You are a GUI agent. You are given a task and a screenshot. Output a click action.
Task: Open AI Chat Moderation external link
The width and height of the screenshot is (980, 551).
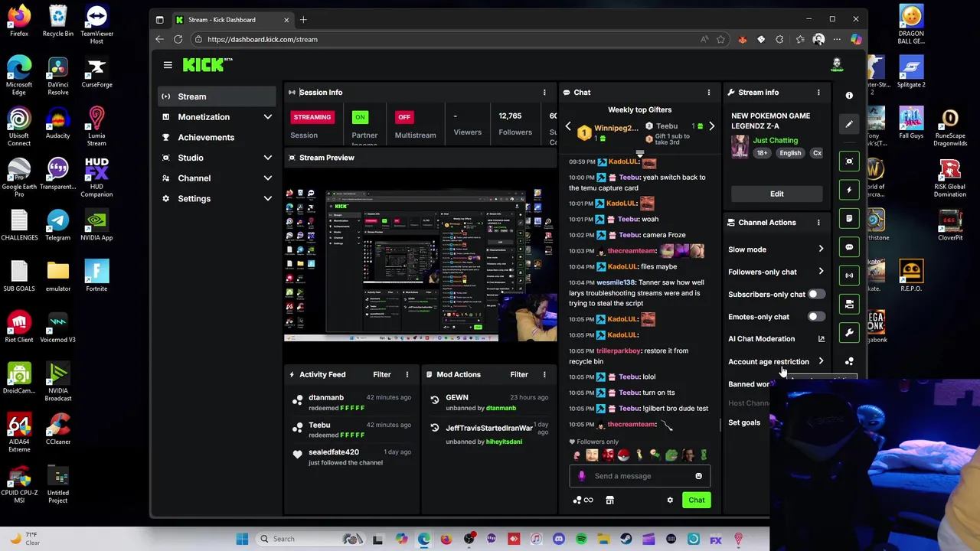(x=821, y=339)
